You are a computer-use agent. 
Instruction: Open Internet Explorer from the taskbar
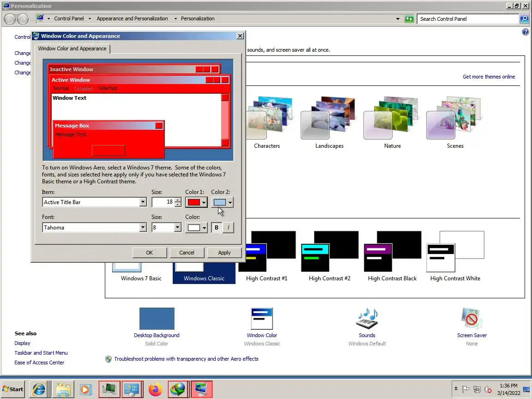pyautogui.click(x=38, y=389)
